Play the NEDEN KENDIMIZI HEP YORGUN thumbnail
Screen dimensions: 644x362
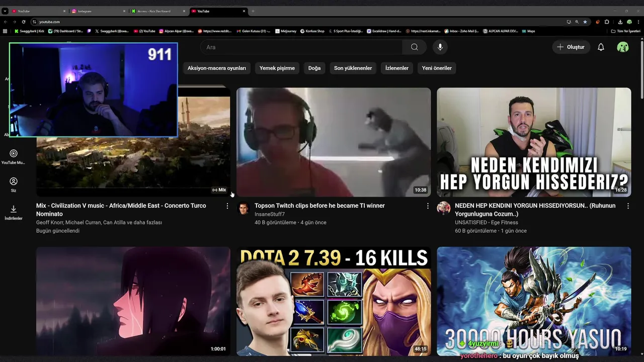pyautogui.click(x=534, y=142)
